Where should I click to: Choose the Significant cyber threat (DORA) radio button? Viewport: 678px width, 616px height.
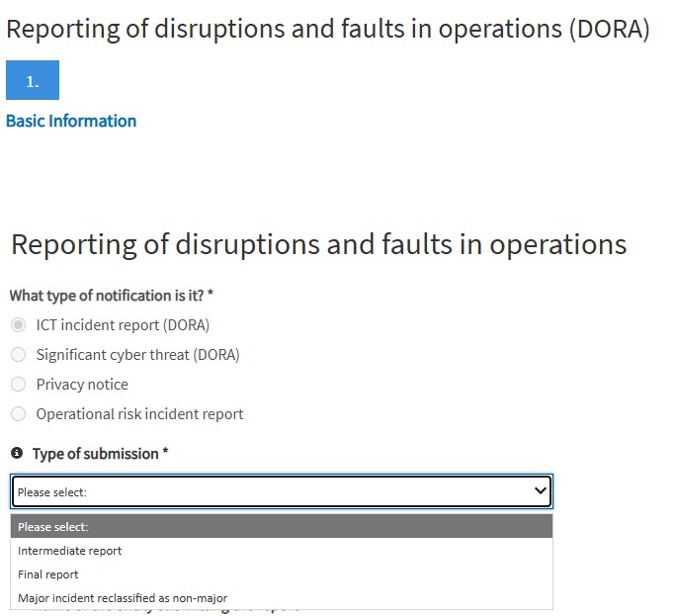(18, 355)
